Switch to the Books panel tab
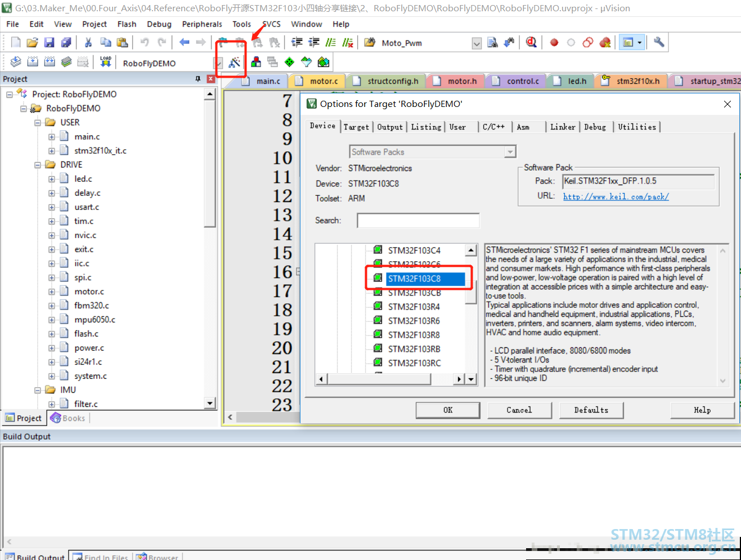The image size is (741, 560). pyautogui.click(x=68, y=418)
